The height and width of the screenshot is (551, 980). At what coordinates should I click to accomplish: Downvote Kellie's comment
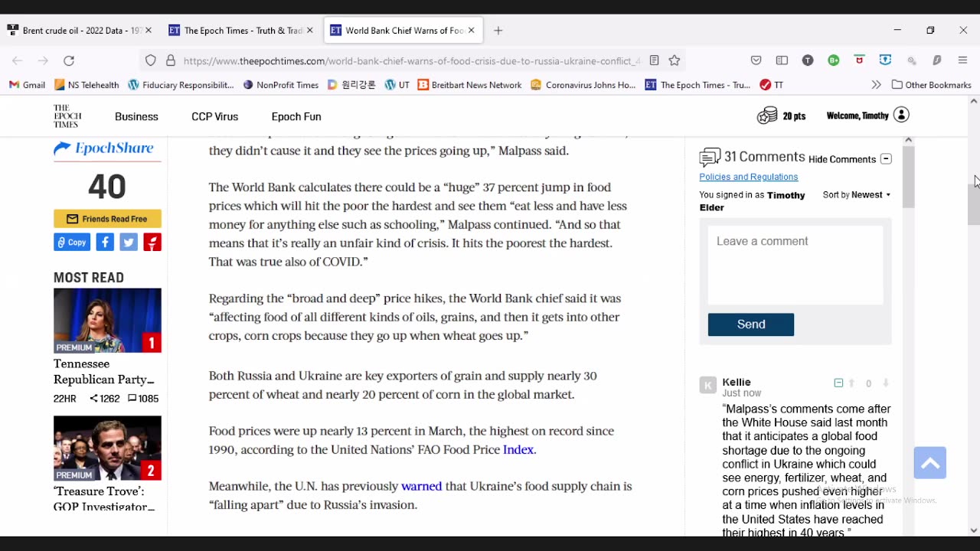click(x=886, y=383)
